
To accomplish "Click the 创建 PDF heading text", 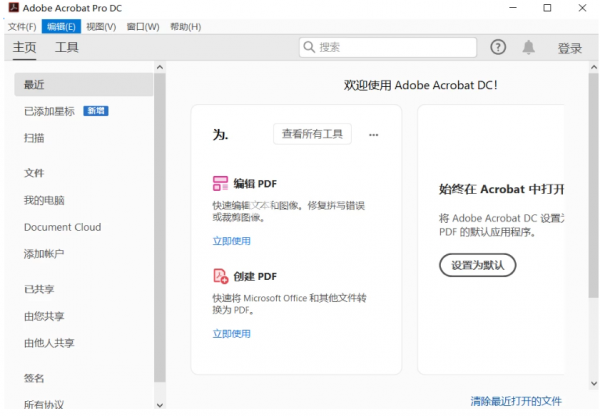I will [x=255, y=276].
